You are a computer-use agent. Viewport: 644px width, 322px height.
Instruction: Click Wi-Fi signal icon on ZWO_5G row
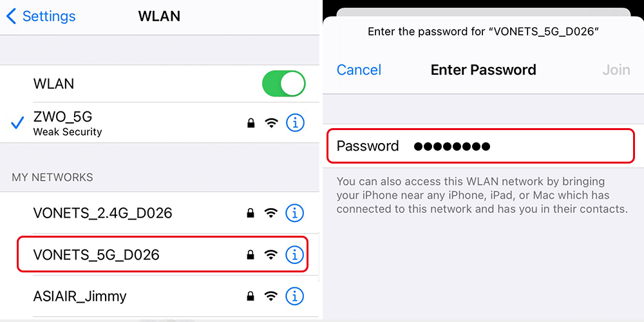tap(271, 122)
